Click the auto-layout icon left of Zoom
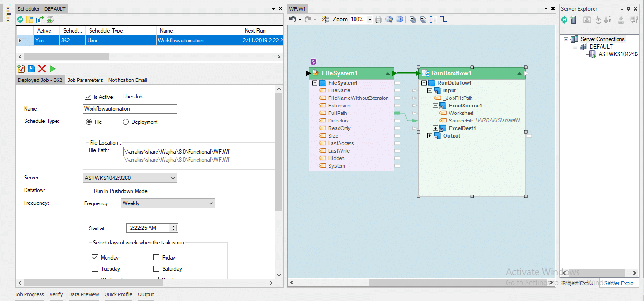The height and width of the screenshot is (301, 644). [x=325, y=19]
